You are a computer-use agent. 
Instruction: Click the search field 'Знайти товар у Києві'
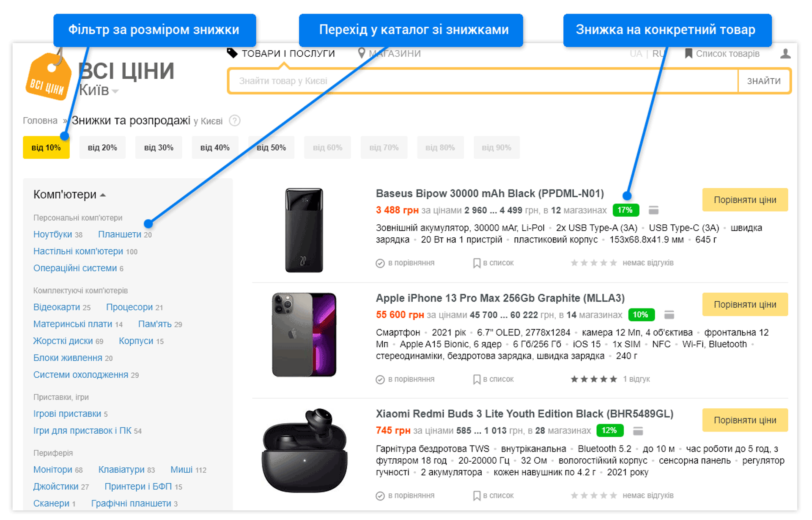pyautogui.click(x=483, y=81)
